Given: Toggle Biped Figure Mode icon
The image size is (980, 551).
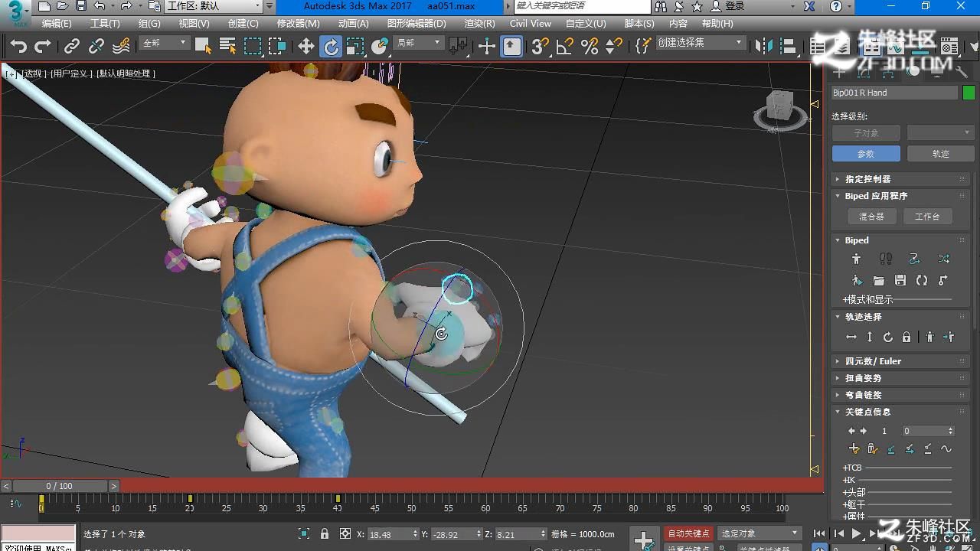Looking at the screenshot, I should pos(857,259).
